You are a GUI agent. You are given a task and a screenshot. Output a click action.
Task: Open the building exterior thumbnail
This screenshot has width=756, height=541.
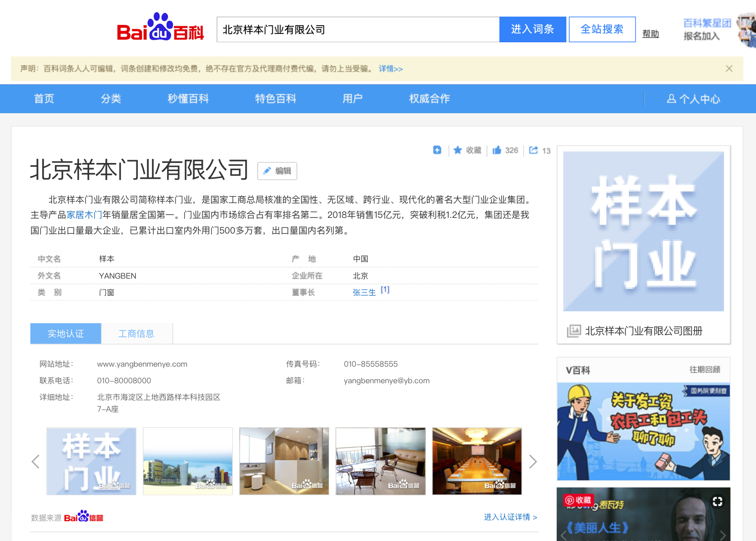[x=188, y=461]
